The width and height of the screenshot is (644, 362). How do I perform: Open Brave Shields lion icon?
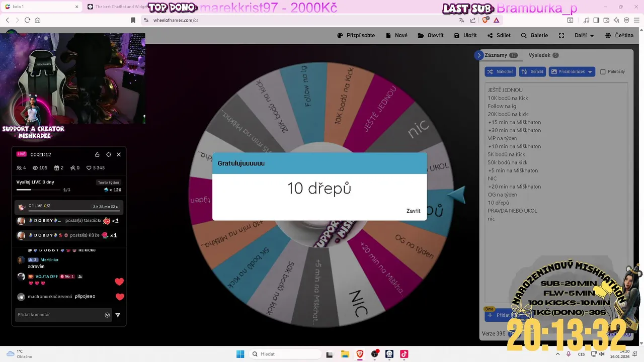click(x=486, y=20)
